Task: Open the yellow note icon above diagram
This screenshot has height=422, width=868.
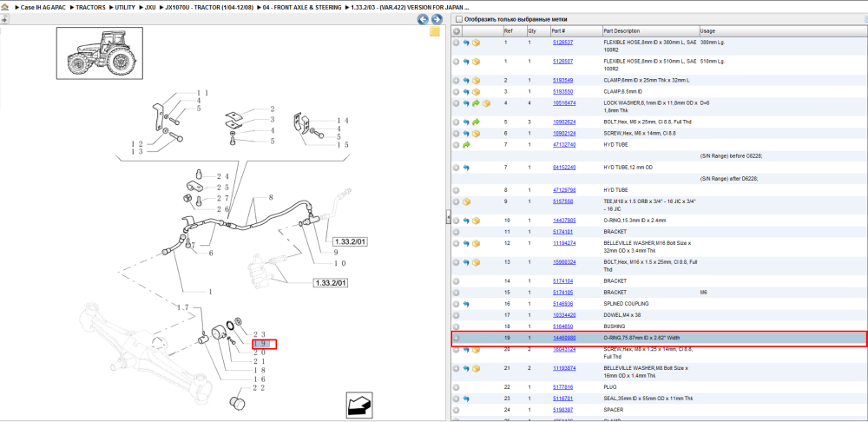Action: tap(435, 31)
